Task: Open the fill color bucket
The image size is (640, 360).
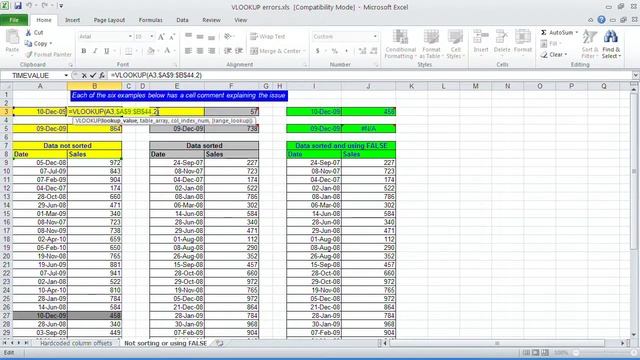Action: click(x=151, y=51)
